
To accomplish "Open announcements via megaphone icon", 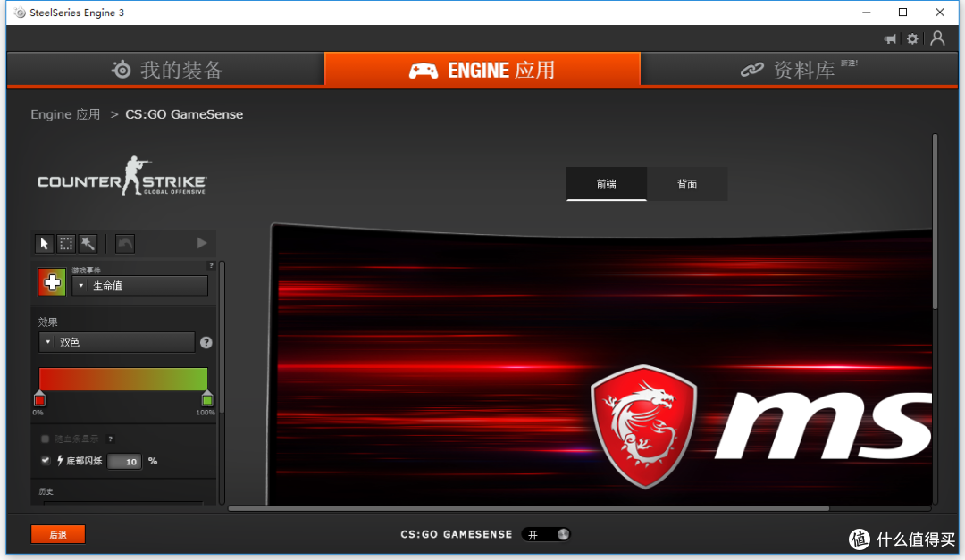I will [x=890, y=38].
